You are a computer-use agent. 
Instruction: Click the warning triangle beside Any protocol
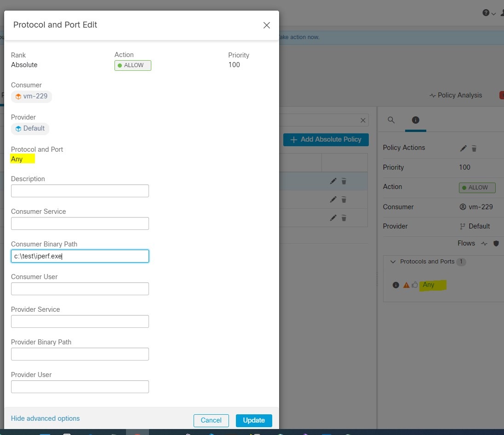tap(405, 285)
